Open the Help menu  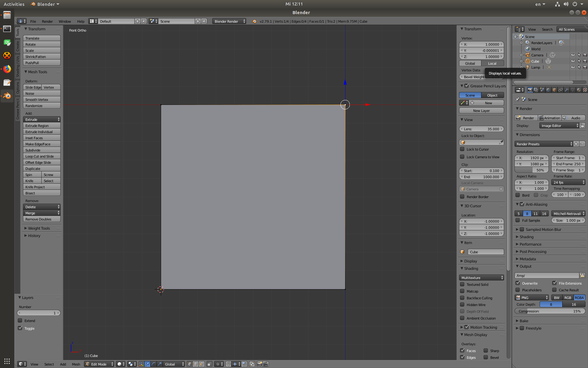click(x=81, y=21)
